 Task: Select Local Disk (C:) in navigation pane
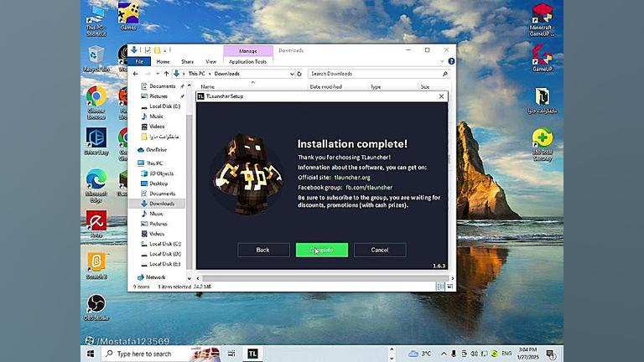(x=164, y=244)
